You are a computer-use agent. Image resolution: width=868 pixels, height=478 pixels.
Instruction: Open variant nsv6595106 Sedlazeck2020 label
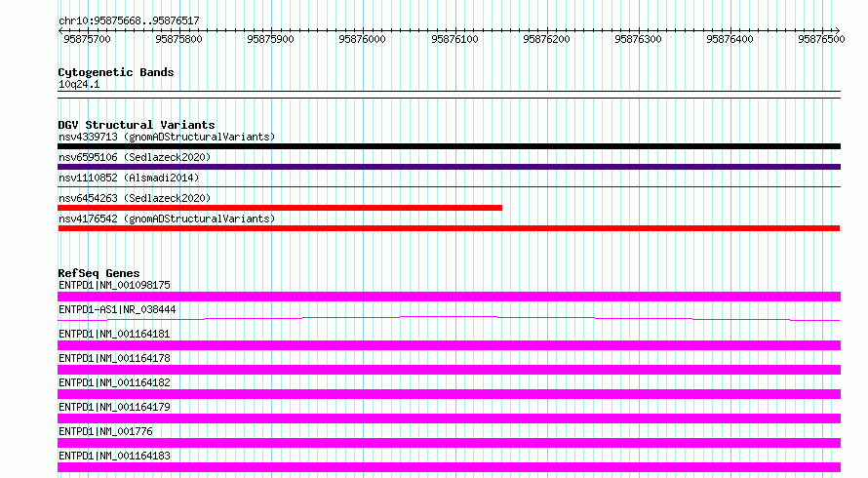135,157
